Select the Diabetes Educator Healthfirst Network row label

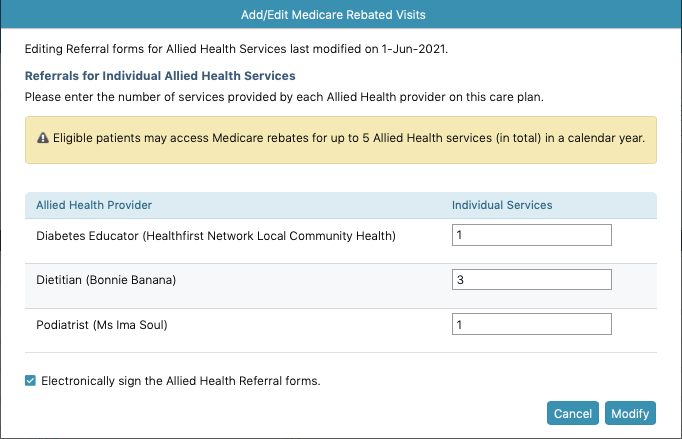pos(216,236)
